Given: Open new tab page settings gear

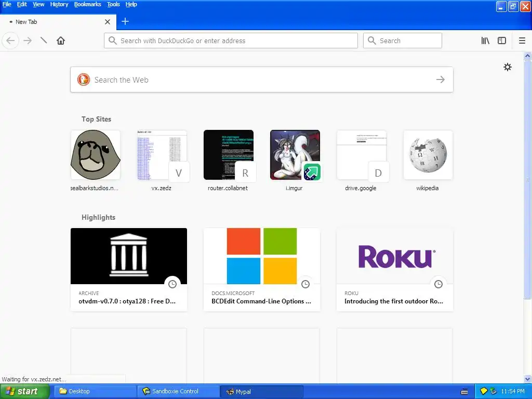Looking at the screenshot, I should point(508,67).
